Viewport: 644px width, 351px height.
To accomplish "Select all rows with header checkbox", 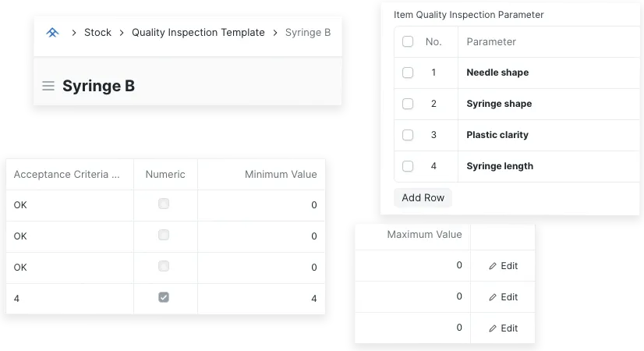I will [408, 41].
